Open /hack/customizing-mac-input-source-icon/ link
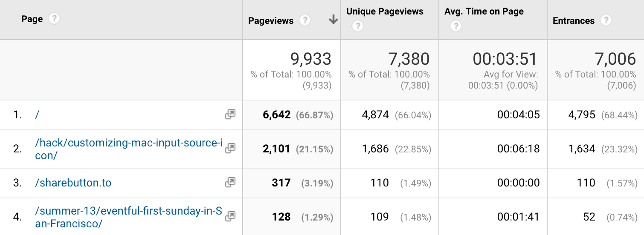 [128, 143]
